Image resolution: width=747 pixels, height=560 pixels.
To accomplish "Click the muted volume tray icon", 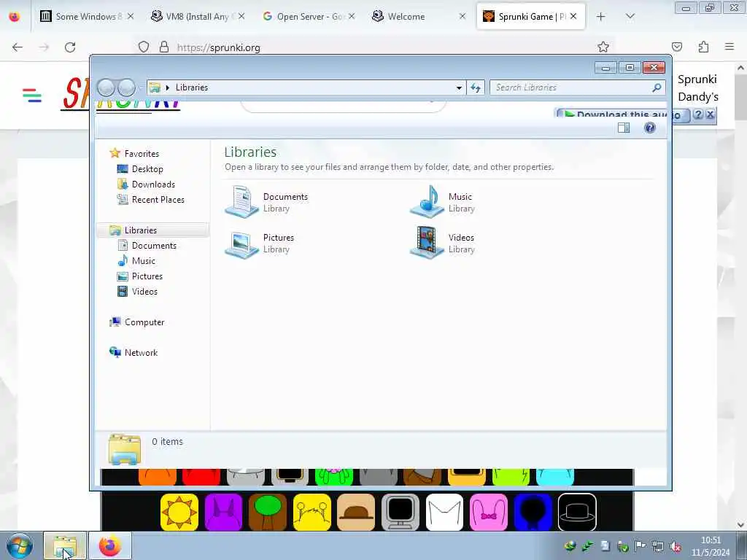I will (x=676, y=546).
